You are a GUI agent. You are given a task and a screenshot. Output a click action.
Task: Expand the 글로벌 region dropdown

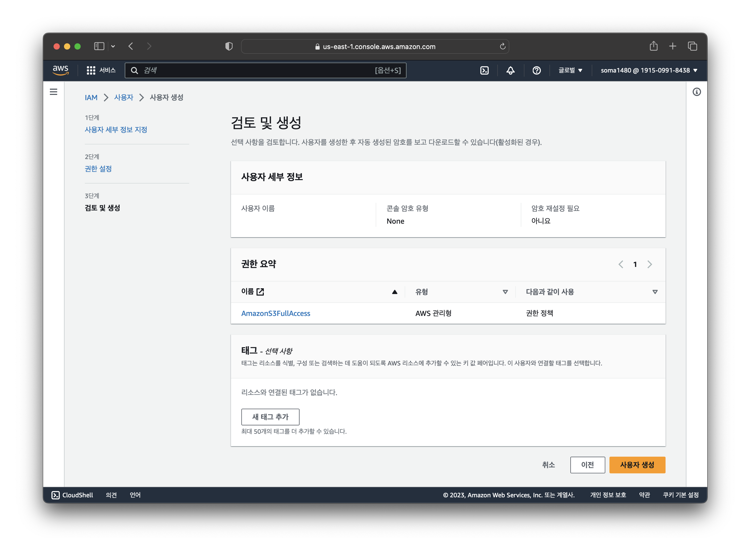(x=570, y=70)
